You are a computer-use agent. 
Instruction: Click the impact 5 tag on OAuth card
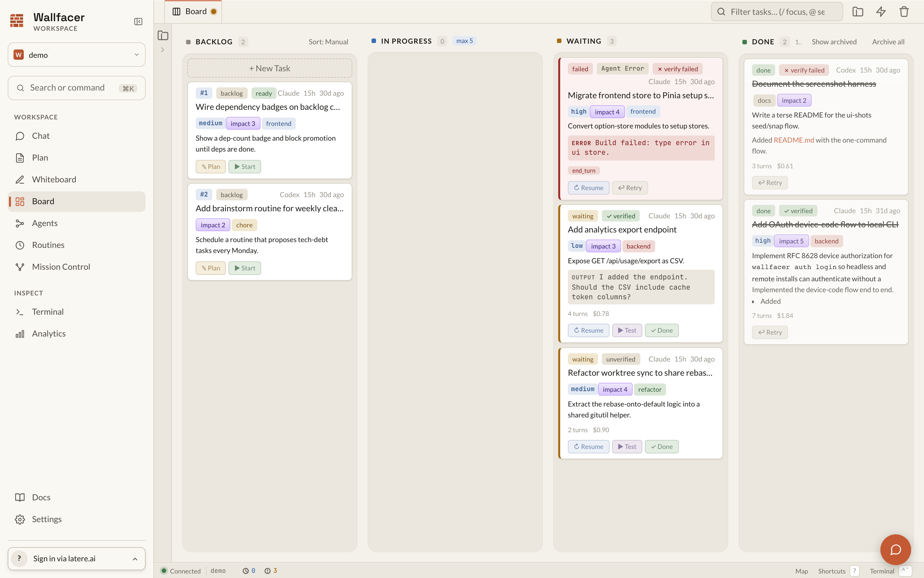point(791,241)
